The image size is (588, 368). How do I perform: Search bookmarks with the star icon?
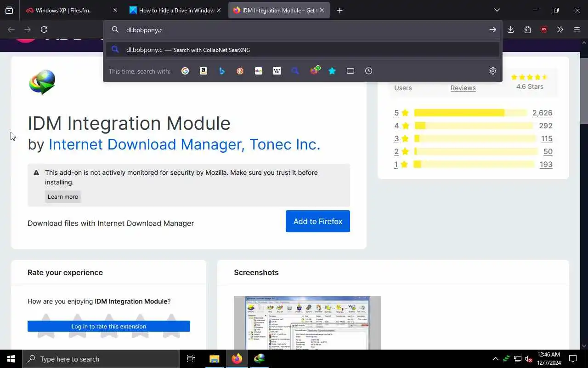click(x=332, y=71)
